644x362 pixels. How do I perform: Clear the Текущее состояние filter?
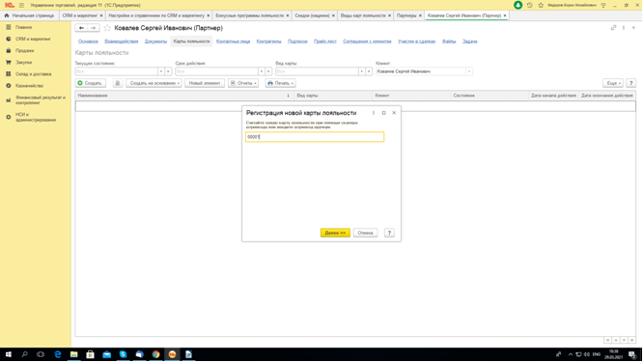(168, 71)
